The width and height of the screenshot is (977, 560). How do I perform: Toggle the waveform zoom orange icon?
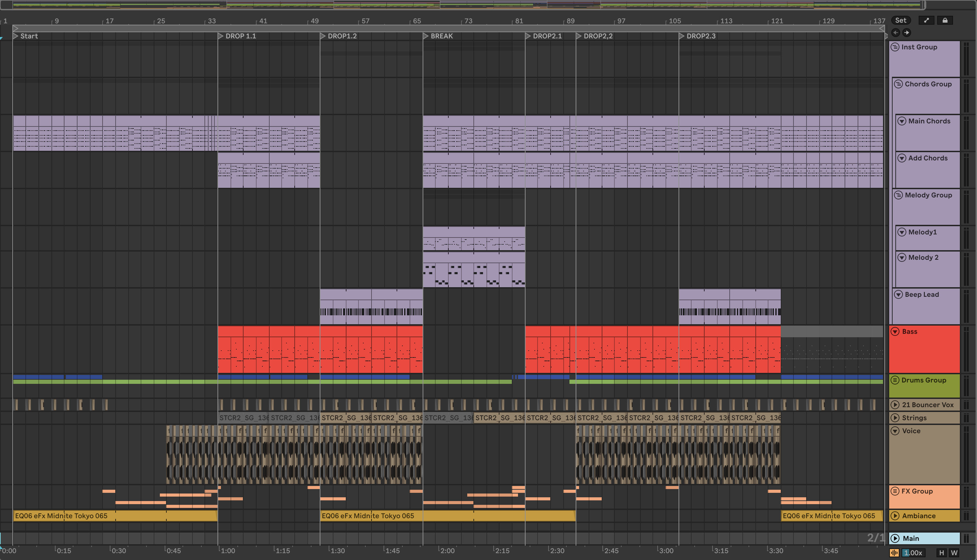(x=894, y=553)
